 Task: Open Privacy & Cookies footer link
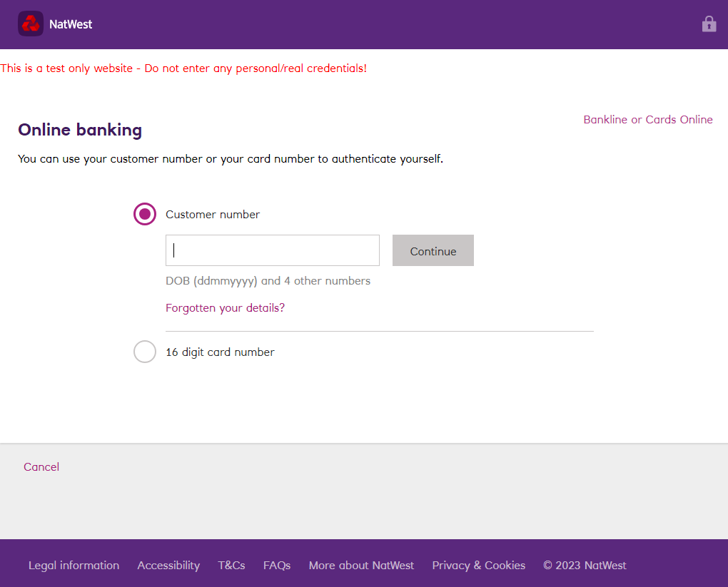click(x=478, y=566)
